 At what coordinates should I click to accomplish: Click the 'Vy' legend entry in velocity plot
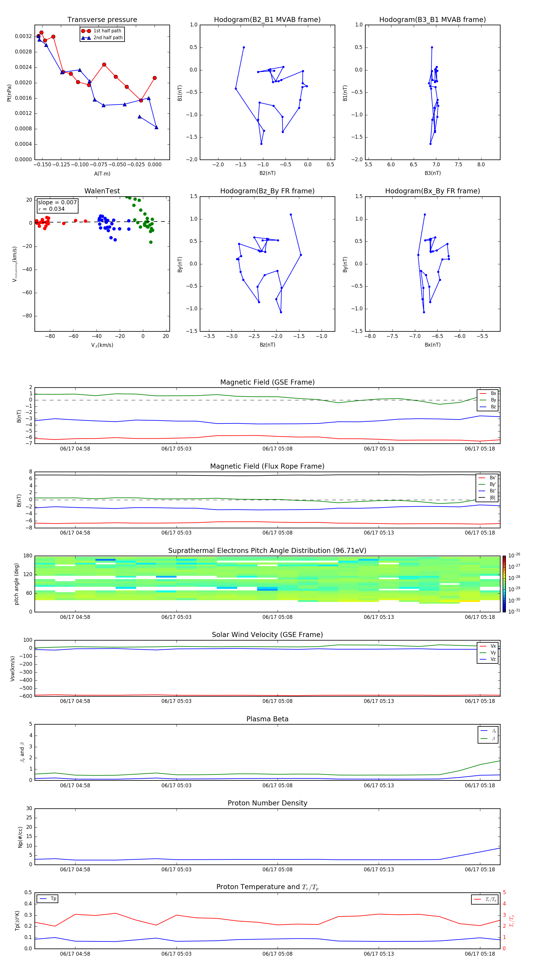click(488, 653)
